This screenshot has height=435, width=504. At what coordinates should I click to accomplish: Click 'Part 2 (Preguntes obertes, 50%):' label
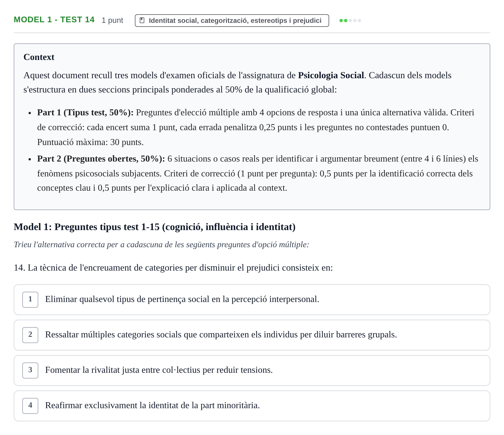point(101,159)
